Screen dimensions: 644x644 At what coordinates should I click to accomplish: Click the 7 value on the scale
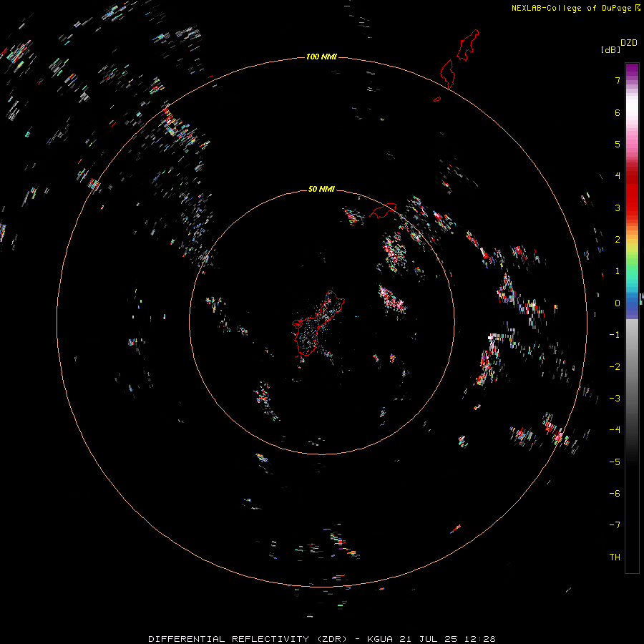pos(618,80)
